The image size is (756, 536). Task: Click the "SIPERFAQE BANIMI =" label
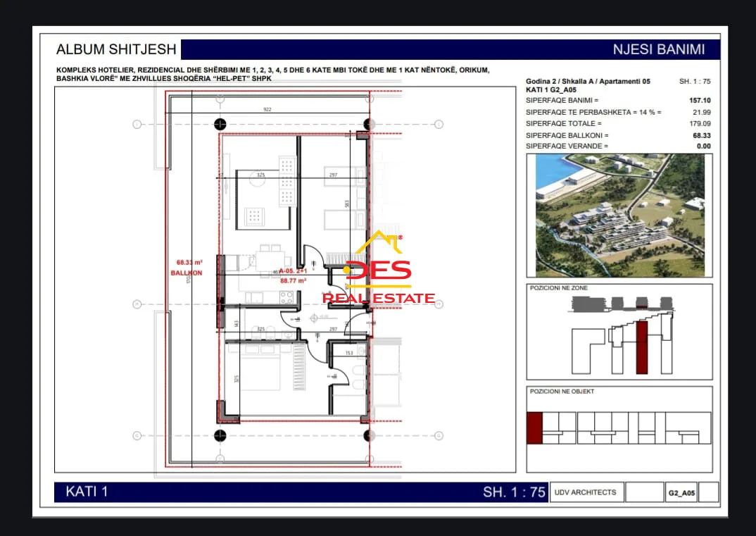(562, 100)
